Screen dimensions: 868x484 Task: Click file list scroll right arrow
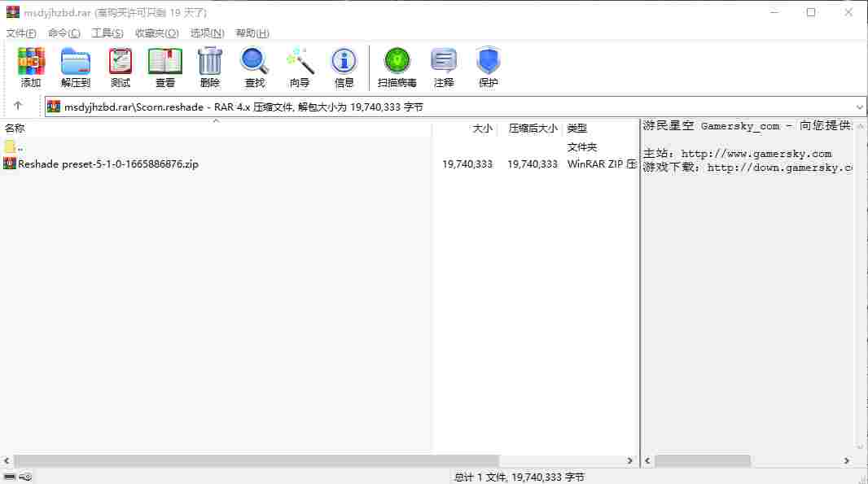click(x=629, y=460)
